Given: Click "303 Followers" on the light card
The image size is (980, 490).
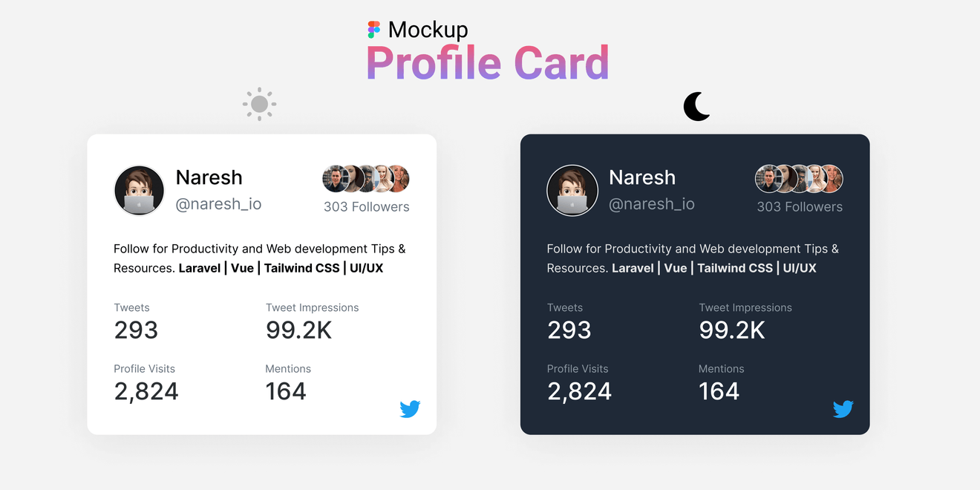Looking at the screenshot, I should (x=367, y=207).
